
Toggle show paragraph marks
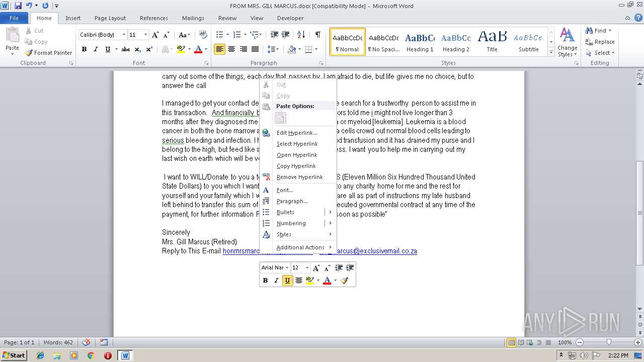[x=318, y=35]
